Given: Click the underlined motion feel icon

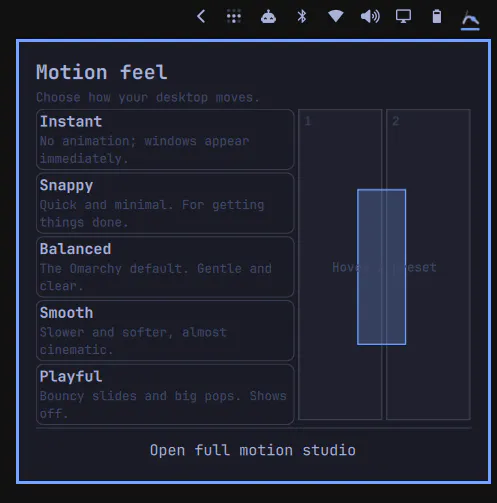Looking at the screenshot, I should coord(470,19).
